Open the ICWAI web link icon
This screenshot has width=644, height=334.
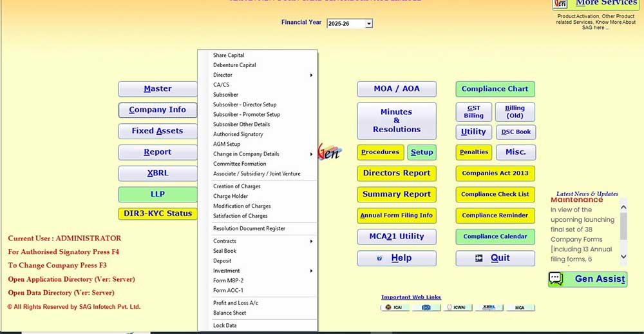coord(457,308)
